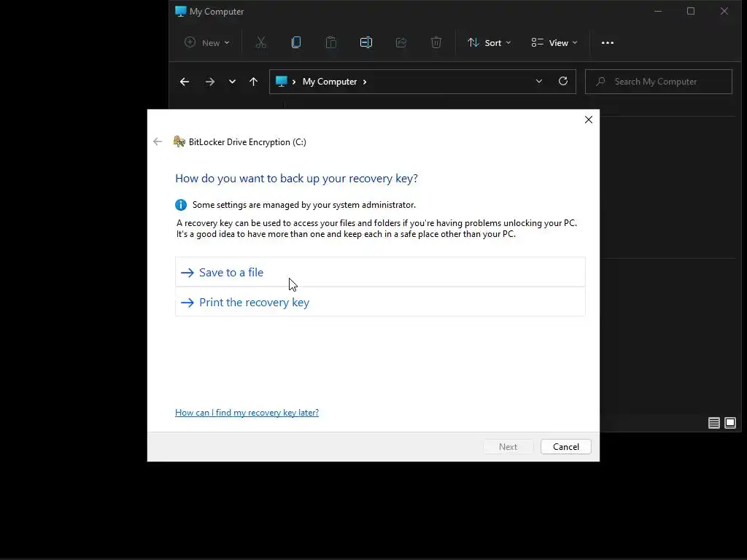Minimize the My Computer window
The height and width of the screenshot is (560, 747).
pos(658,11)
